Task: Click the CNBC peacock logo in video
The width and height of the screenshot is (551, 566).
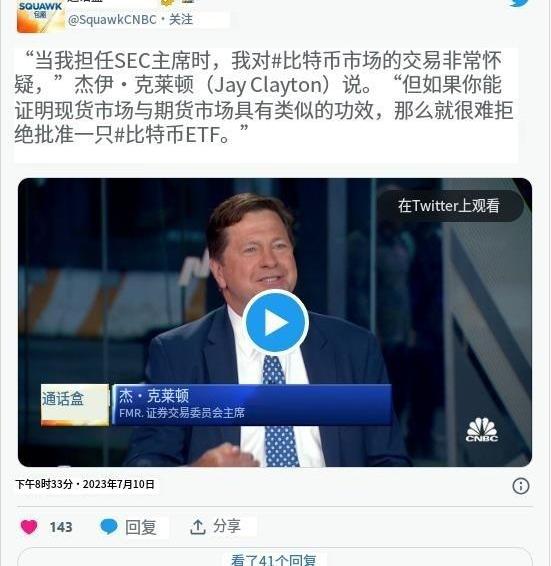Action: 482,430
